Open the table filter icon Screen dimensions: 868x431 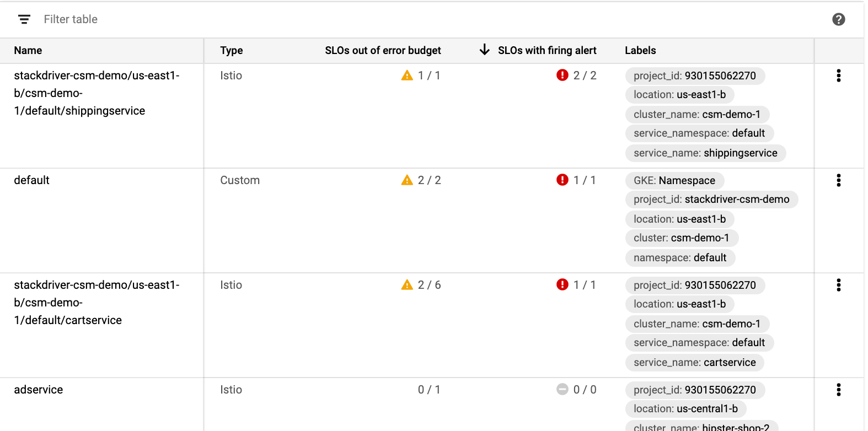pyautogui.click(x=24, y=19)
